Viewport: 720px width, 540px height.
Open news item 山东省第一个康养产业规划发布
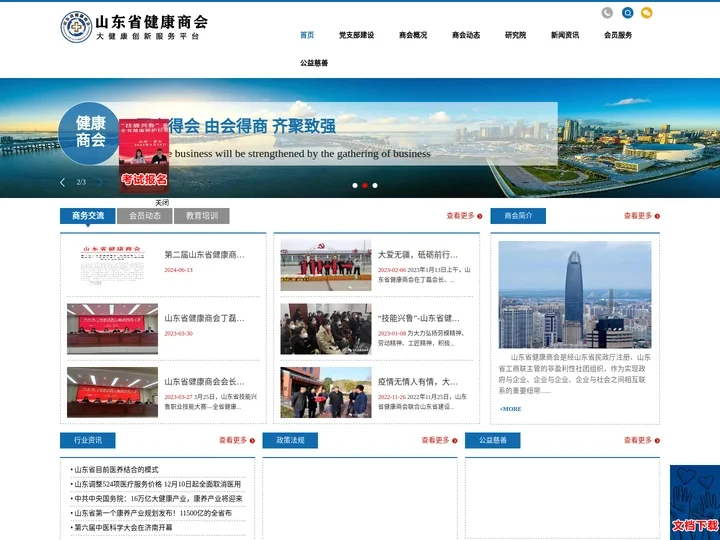point(153,513)
